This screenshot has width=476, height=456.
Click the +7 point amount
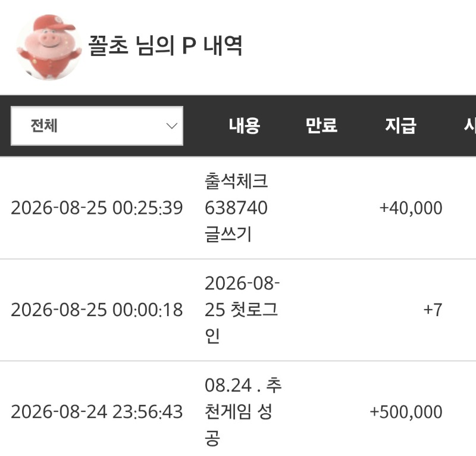point(433,310)
